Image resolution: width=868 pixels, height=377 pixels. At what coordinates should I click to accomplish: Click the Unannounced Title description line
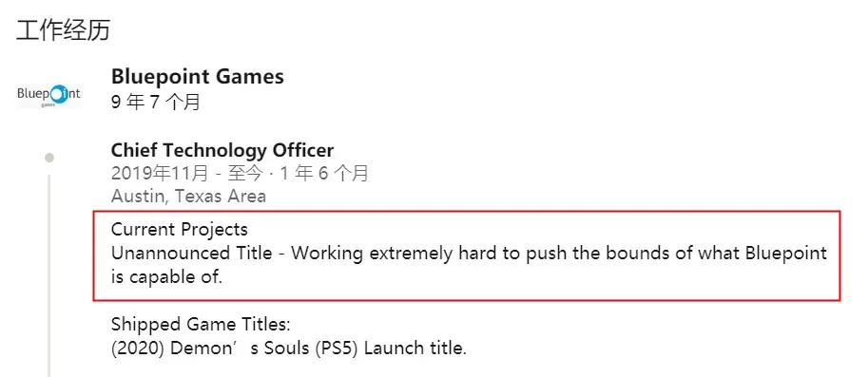[x=469, y=254]
